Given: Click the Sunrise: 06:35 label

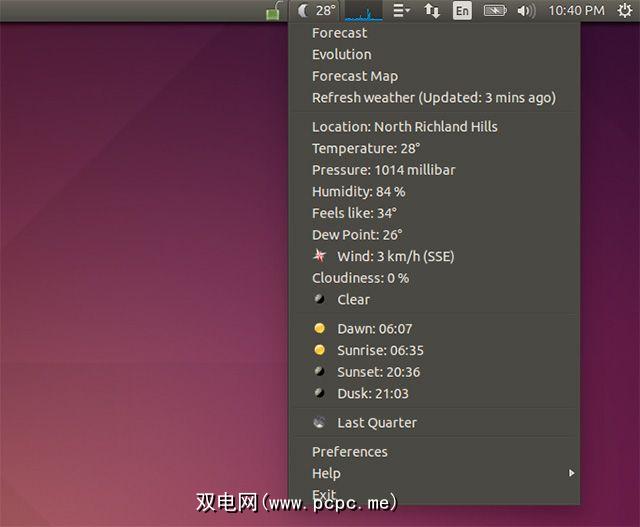Looking at the screenshot, I should pos(380,351).
